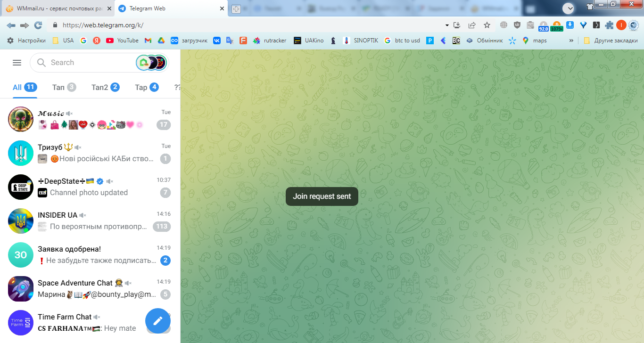Open the orange profile avatar button

click(x=621, y=25)
